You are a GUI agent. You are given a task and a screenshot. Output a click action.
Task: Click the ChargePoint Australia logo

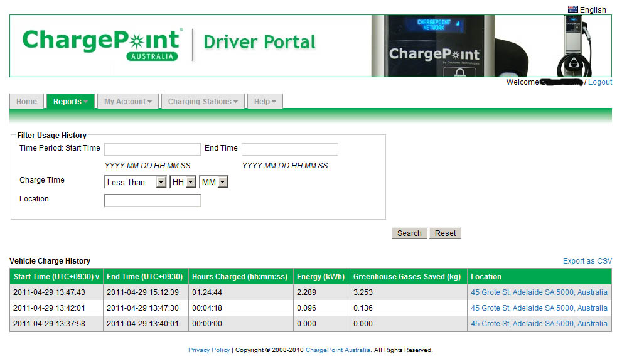[x=103, y=45]
